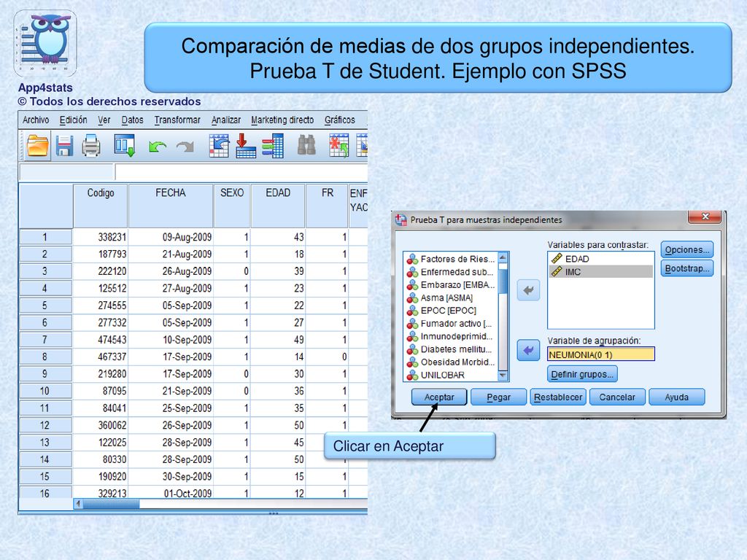Image resolution: width=747 pixels, height=560 pixels.
Task: Click the Go to variable toolbar icon
Action: point(246,146)
